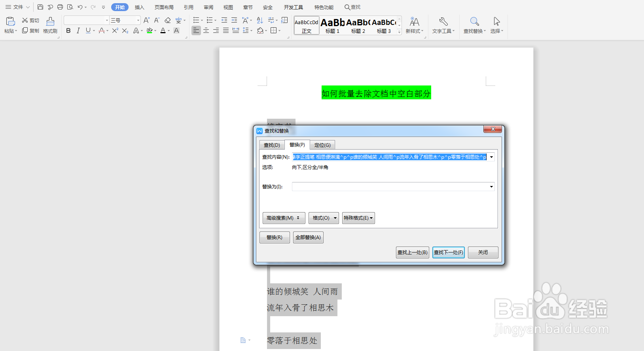The image size is (644, 351).
Task: Click the font color A swatch button
Action: [163, 30]
